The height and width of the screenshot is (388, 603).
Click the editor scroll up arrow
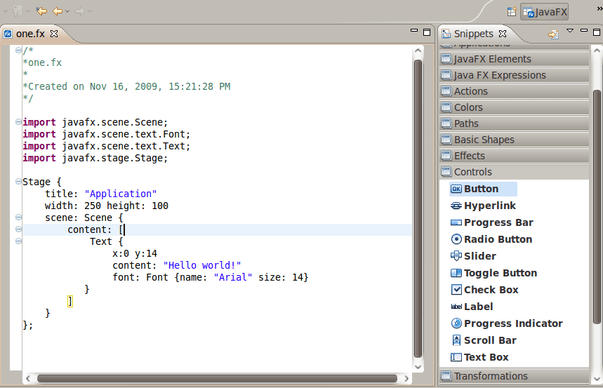pos(418,50)
